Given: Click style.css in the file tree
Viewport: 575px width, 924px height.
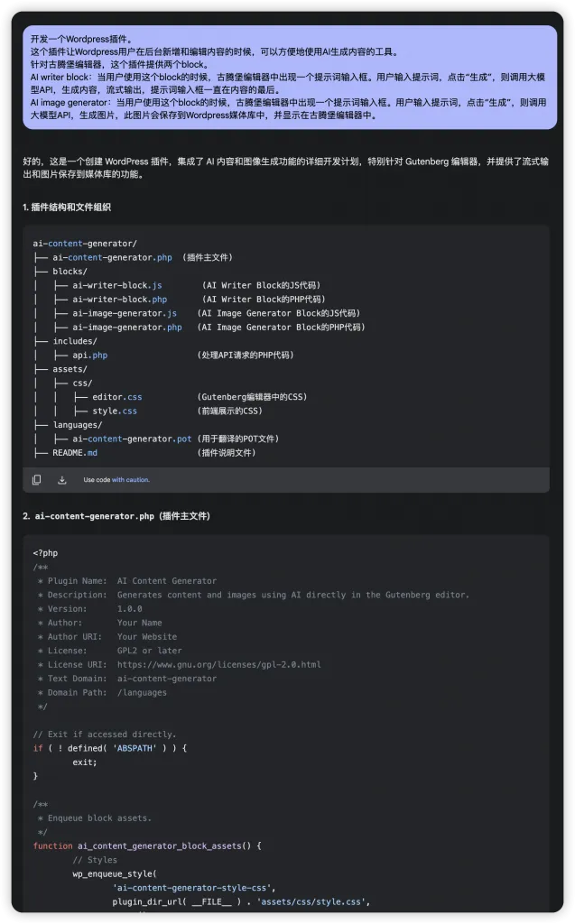Looking at the screenshot, I should [x=115, y=411].
